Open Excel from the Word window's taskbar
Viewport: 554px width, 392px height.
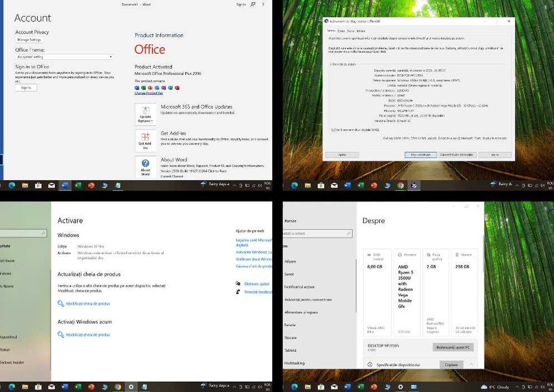[x=78, y=185]
